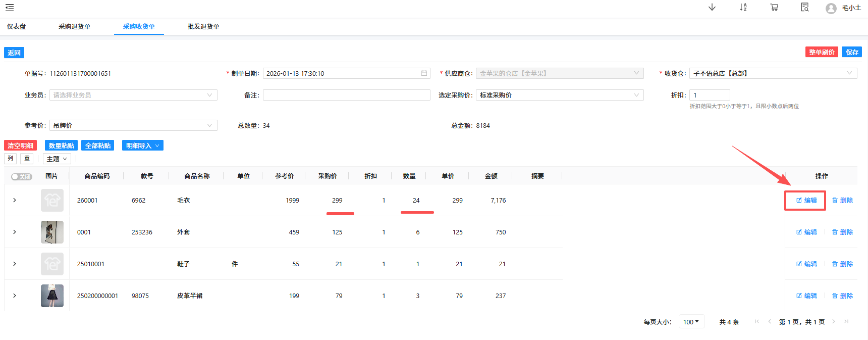The width and height of the screenshot is (868, 340).
Task: Click the down-arrow download icon in header
Action: (x=712, y=7)
